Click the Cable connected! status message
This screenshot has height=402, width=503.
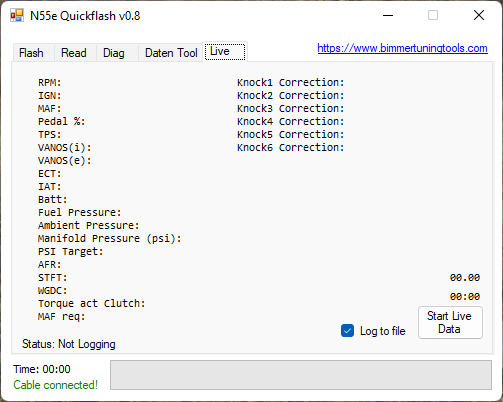click(56, 385)
